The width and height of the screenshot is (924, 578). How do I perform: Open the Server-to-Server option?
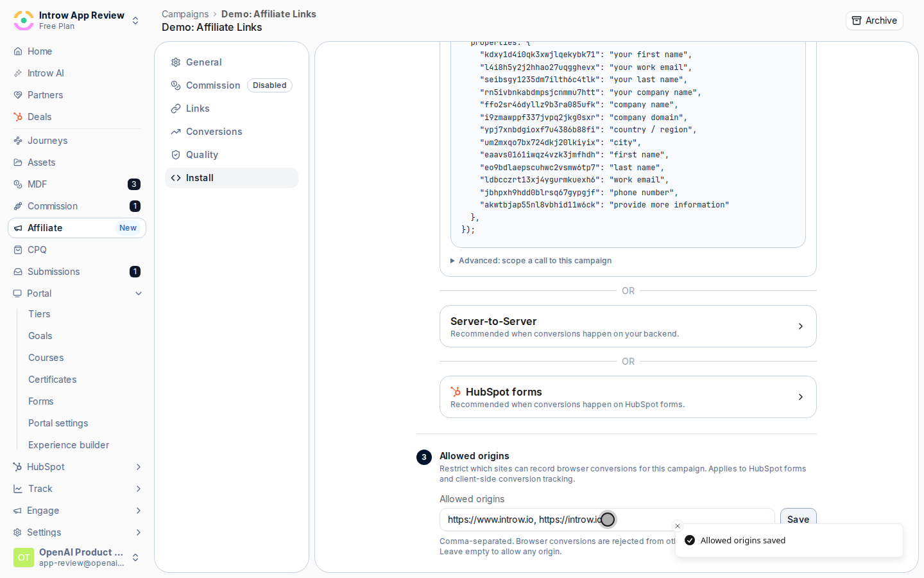(x=628, y=326)
